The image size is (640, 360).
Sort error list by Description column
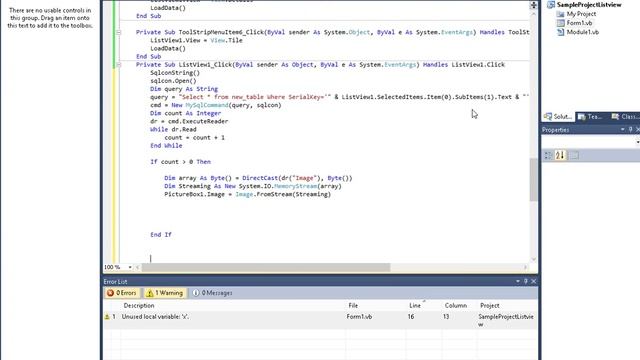139,305
